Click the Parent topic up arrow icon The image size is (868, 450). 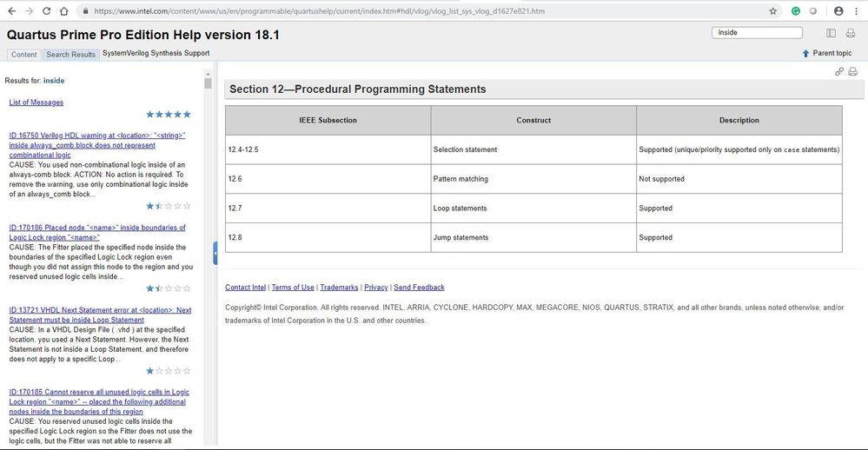click(x=805, y=53)
